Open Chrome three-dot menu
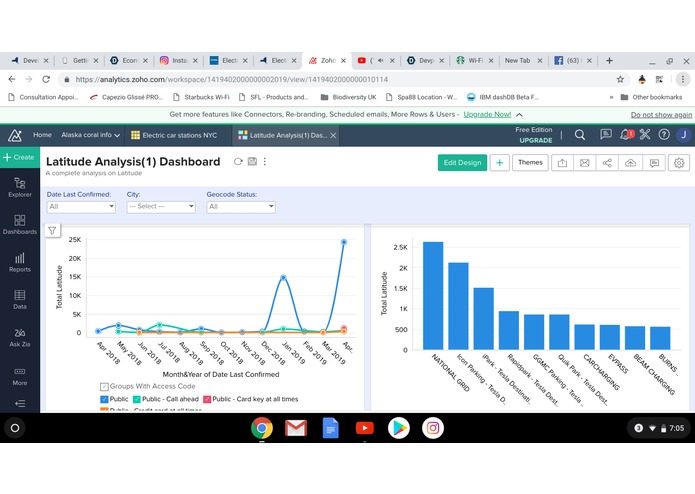 pos(683,79)
